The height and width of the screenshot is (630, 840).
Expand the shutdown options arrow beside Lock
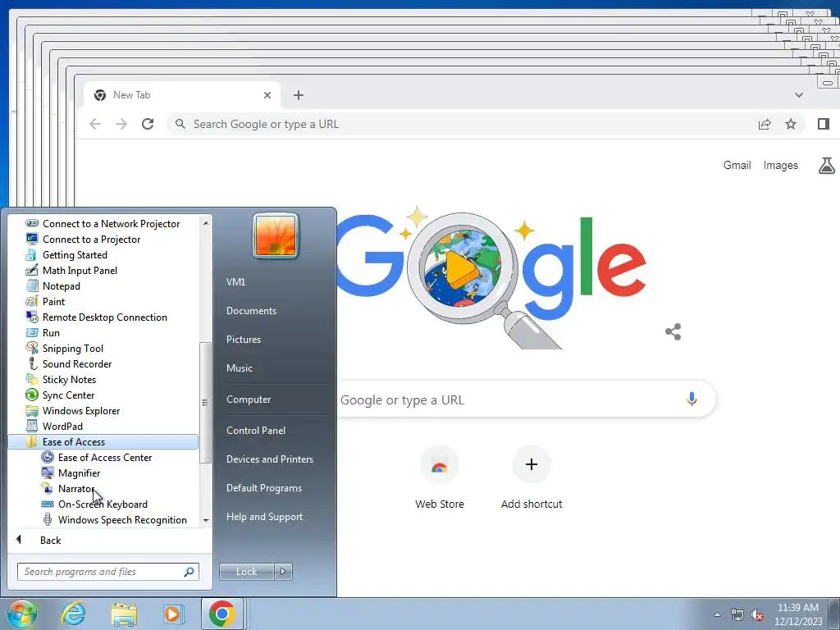coord(283,572)
